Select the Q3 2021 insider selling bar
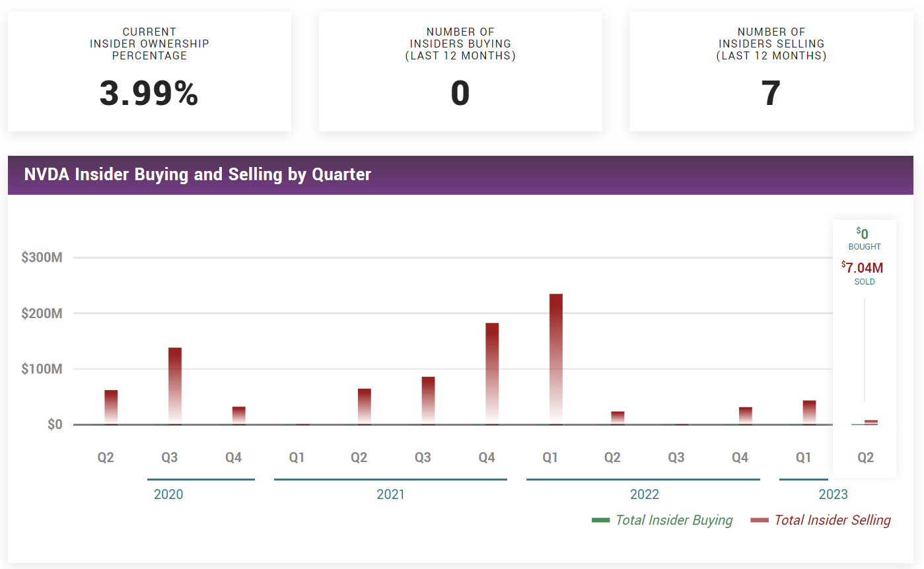Image resolution: width=924 pixels, height=569 pixels. coord(428,401)
